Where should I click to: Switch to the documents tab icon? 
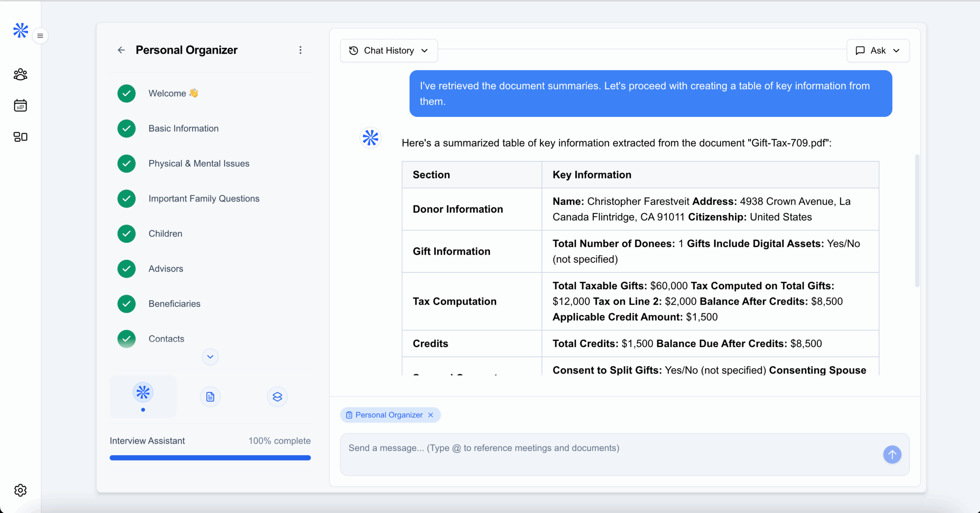(x=210, y=397)
